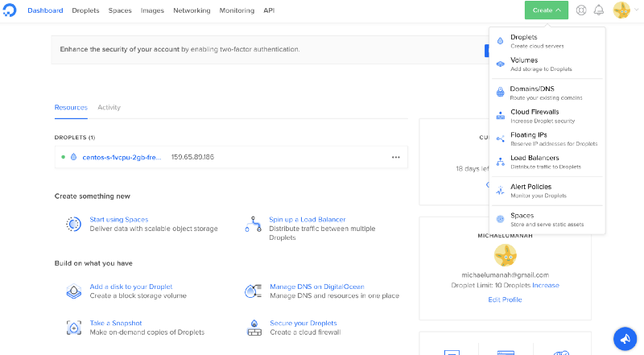
Task: Click the droplet icon beside centos droplet
Action: (x=73, y=157)
